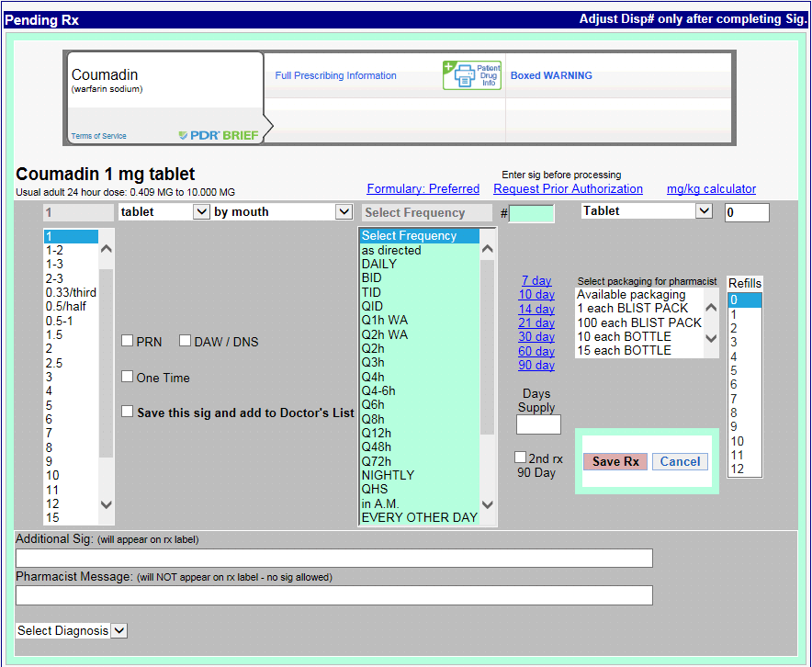Open Full Prescribing Information link
812x667 pixels.
(x=335, y=75)
